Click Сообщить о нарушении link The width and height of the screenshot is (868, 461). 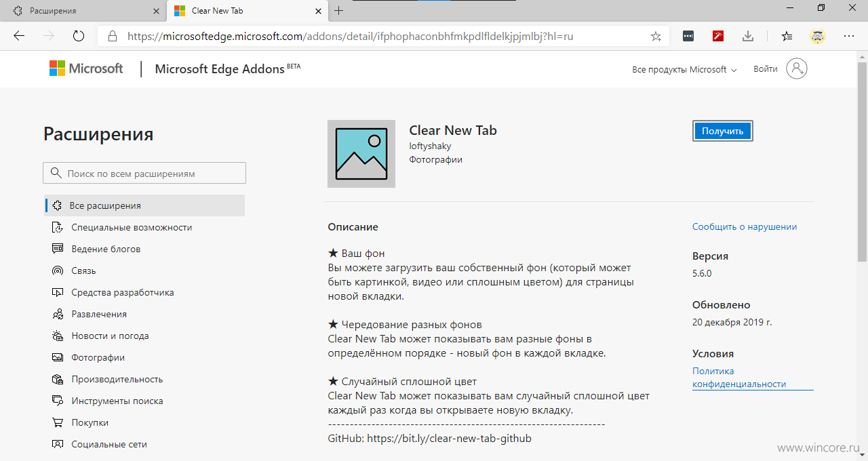tap(745, 227)
